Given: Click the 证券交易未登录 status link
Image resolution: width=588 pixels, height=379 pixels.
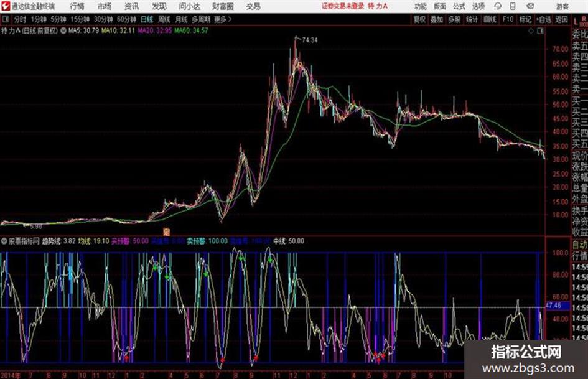Looking at the screenshot, I should point(343,6).
